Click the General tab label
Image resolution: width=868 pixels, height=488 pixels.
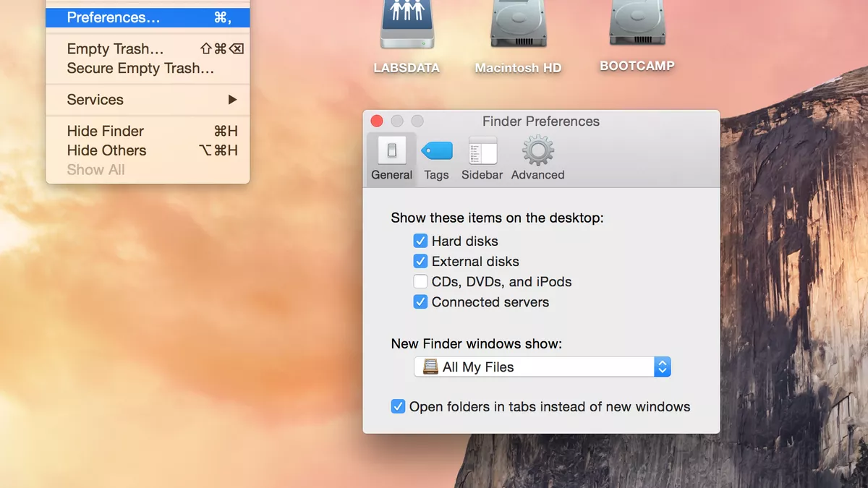392,175
